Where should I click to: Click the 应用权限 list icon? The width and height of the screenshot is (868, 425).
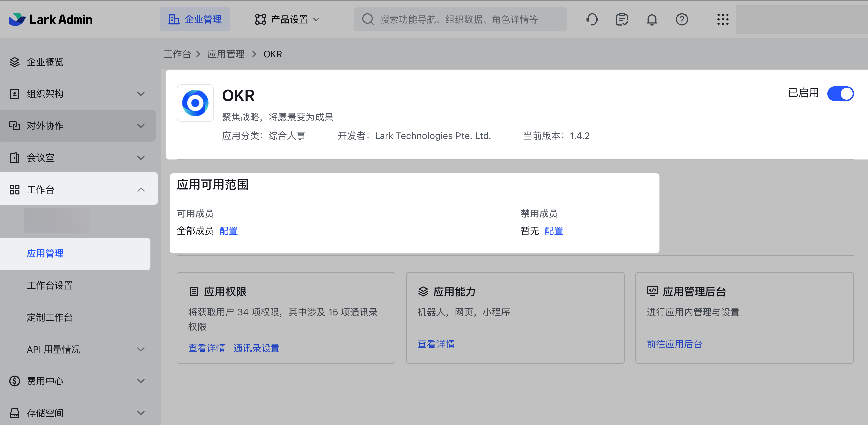[x=194, y=291]
